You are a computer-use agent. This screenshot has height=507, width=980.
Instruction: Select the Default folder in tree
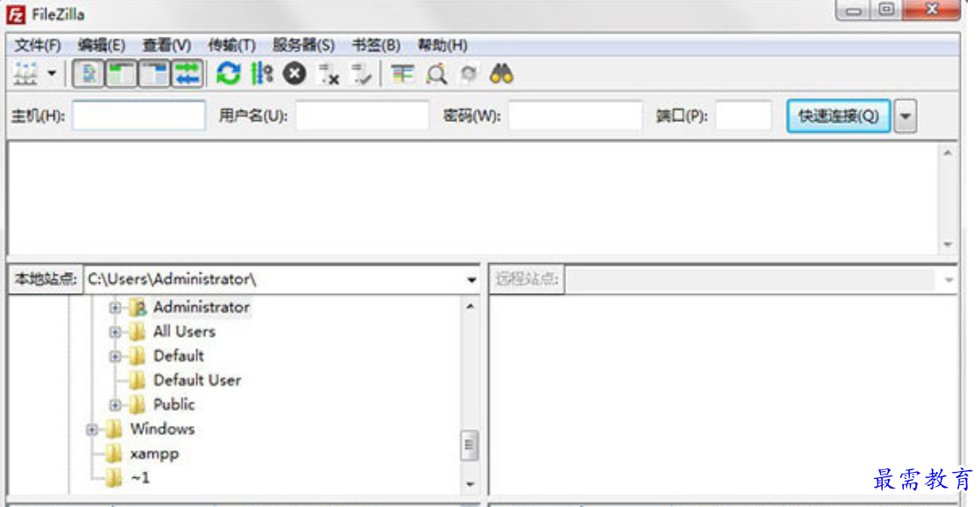click(x=179, y=356)
